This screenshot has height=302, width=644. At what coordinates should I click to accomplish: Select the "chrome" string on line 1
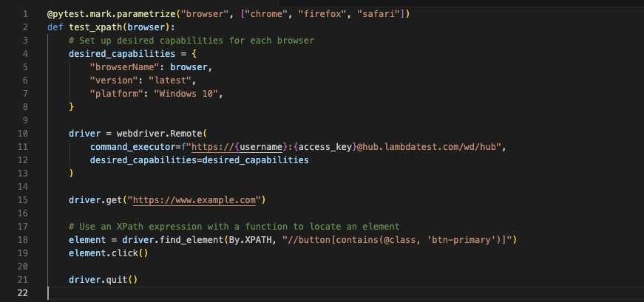[x=268, y=14]
